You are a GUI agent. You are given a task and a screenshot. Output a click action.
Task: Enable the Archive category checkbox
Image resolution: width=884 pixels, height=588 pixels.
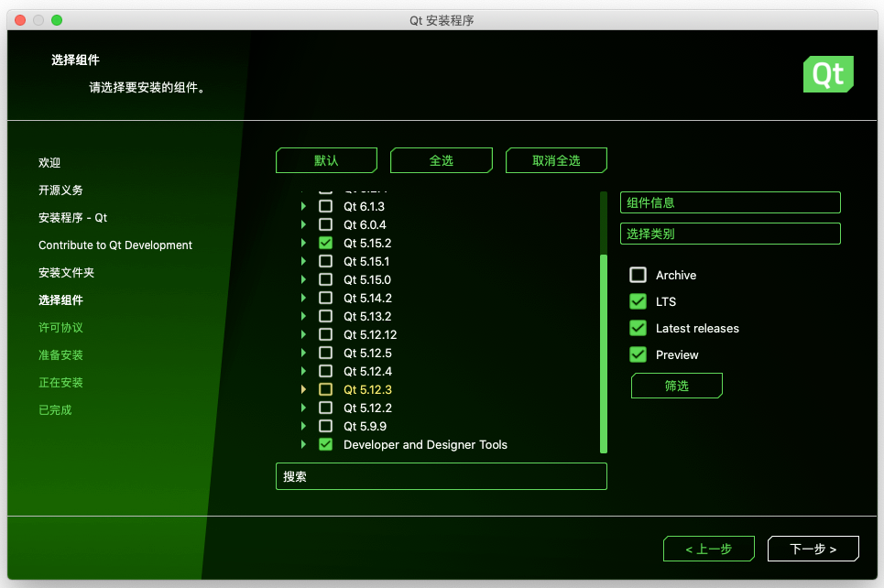pos(638,275)
